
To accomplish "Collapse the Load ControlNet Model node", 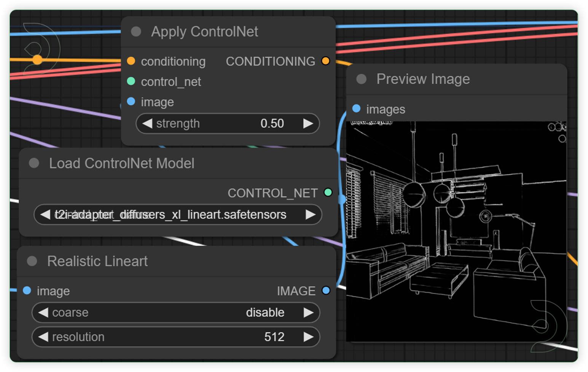I will point(33,163).
